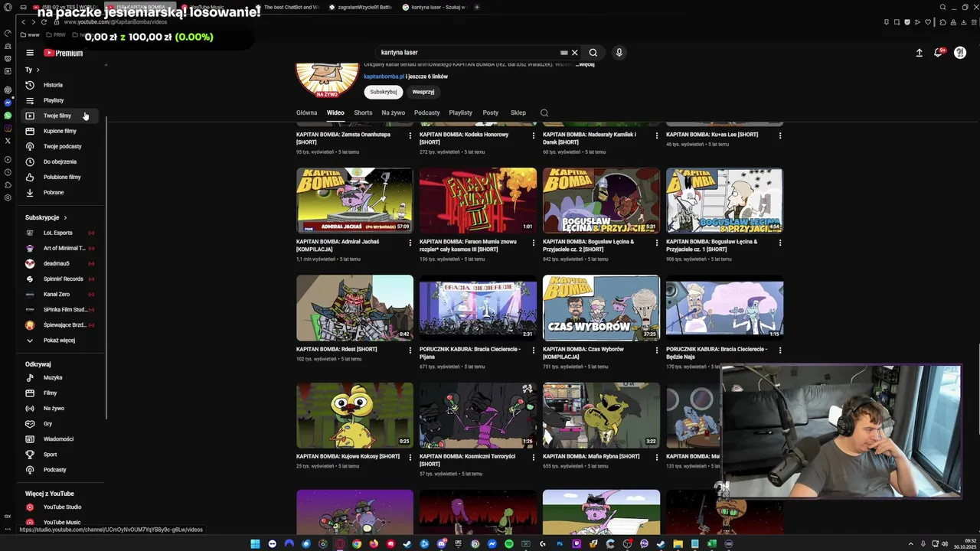Expand Pokaż więcej subscriptions

pyautogui.click(x=61, y=340)
